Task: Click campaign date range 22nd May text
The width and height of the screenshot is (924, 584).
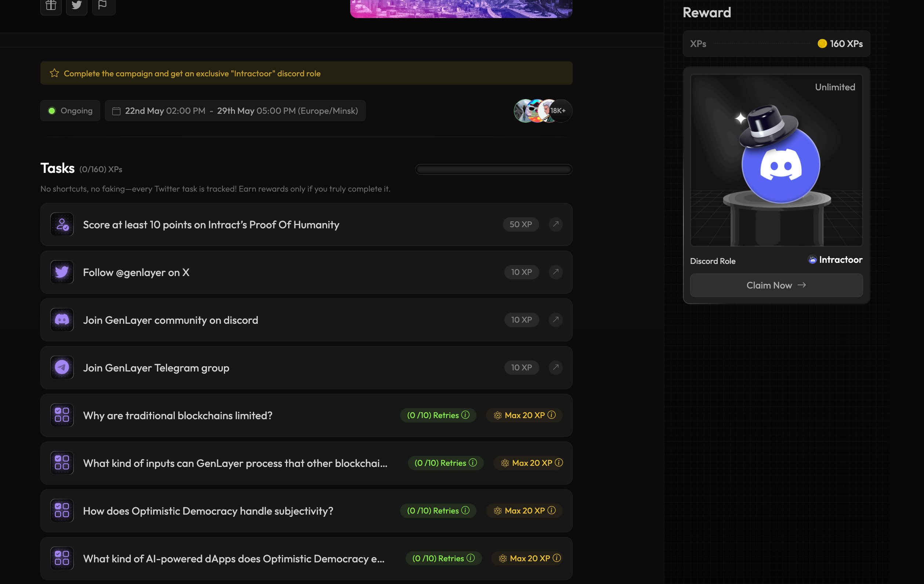Action: pyautogui.click(x=241, y=111)
